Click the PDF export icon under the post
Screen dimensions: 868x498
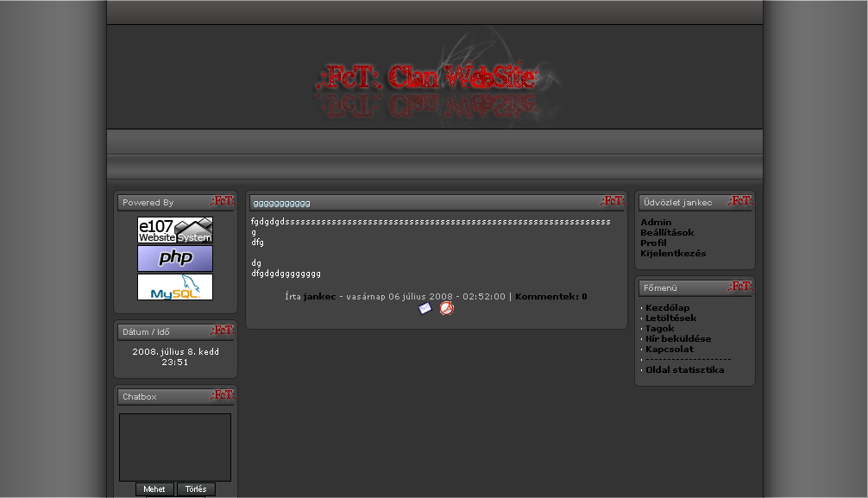click(446, 308)
